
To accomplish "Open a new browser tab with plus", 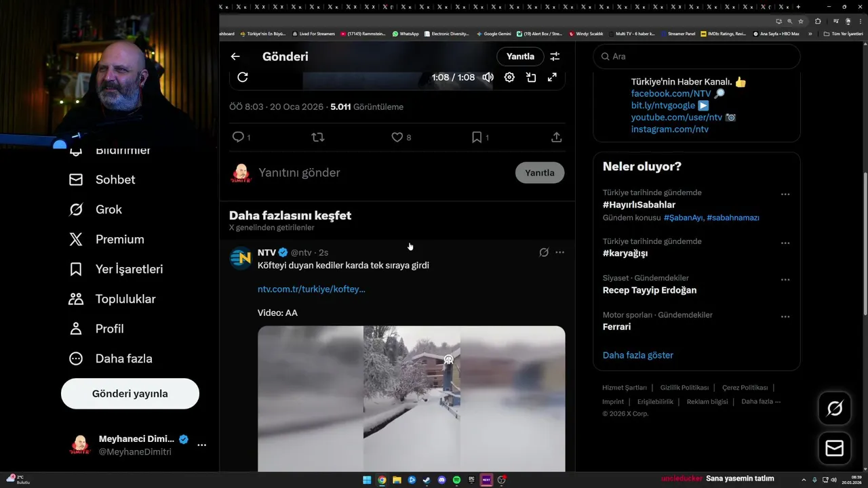I will pyautogui.click(x=798, y=7).
